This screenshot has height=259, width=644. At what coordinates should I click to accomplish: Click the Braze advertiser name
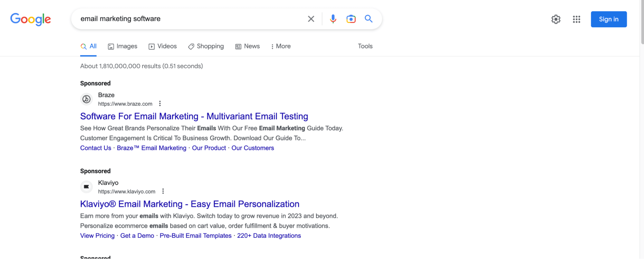[106, 95]
